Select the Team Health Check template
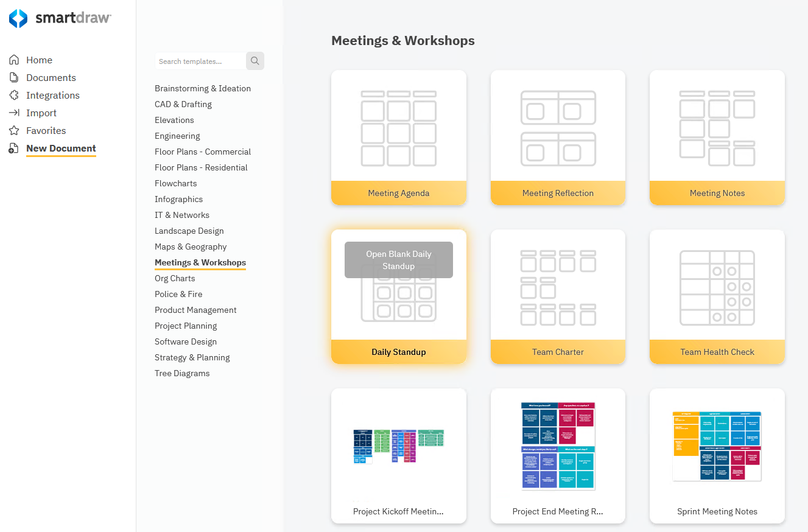The width and height of the screenshot is (808, 532). tap(717, 296)
